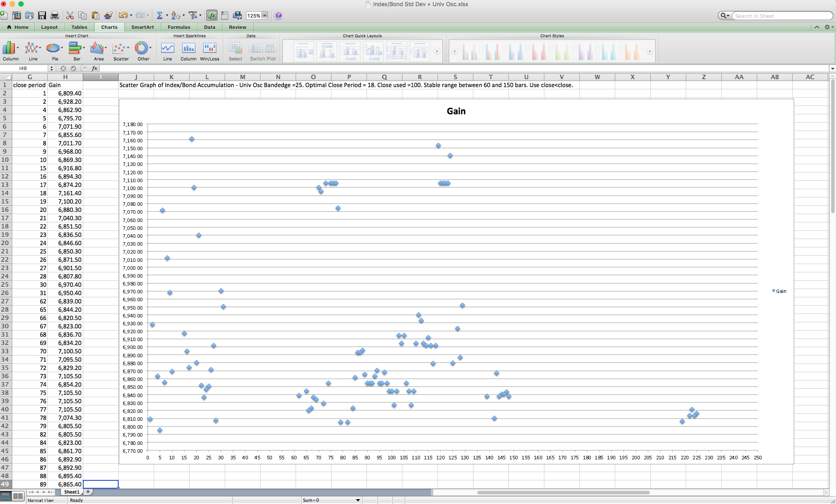The image size is (836, 504).
Task: Select the Charts tab
Action: [x=109, y=27]
